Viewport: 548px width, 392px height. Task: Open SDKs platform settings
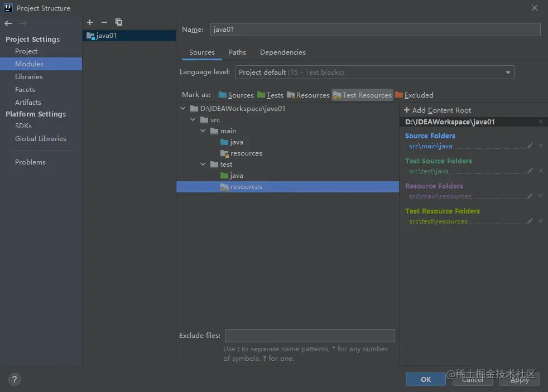click(23, 126)
